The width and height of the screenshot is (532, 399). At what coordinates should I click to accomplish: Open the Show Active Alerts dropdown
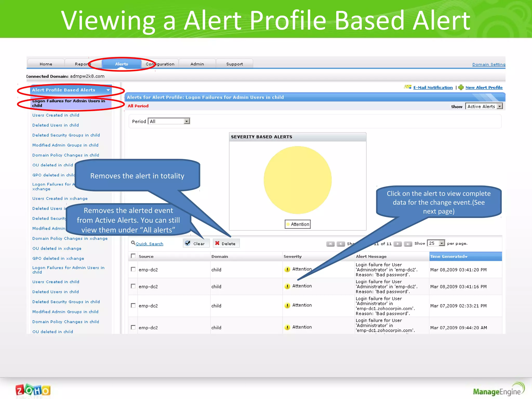click(x=484, y=107)
